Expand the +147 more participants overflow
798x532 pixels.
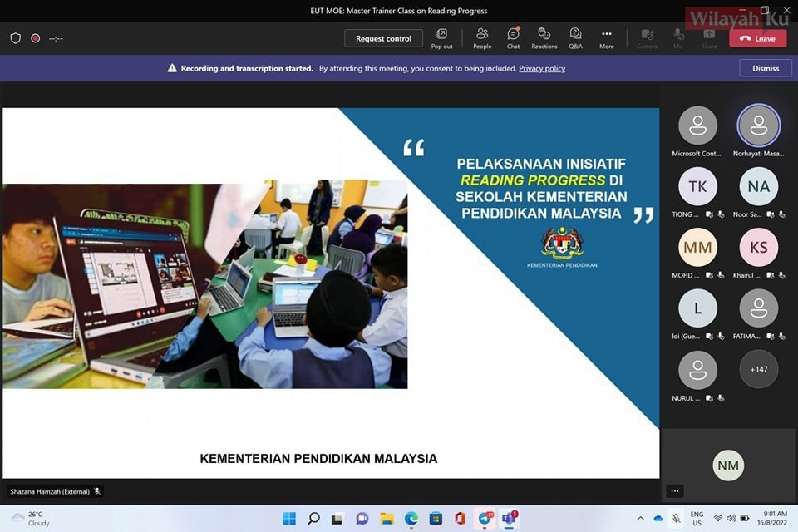(758, 370)
